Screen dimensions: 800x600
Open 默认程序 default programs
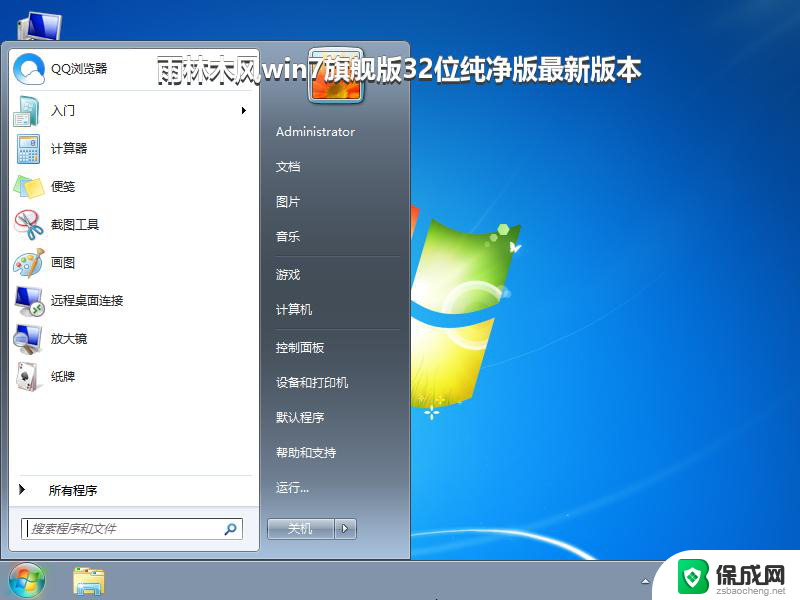(300, 418)
